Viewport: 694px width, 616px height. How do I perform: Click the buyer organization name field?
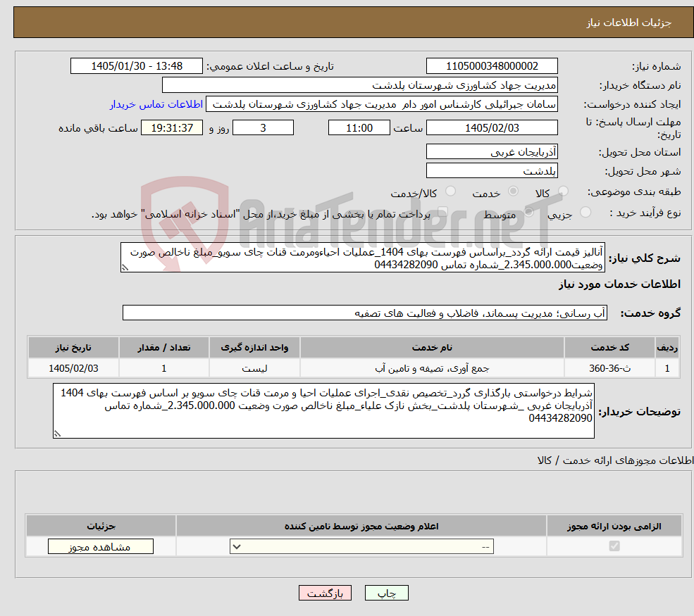click(360, 85)
